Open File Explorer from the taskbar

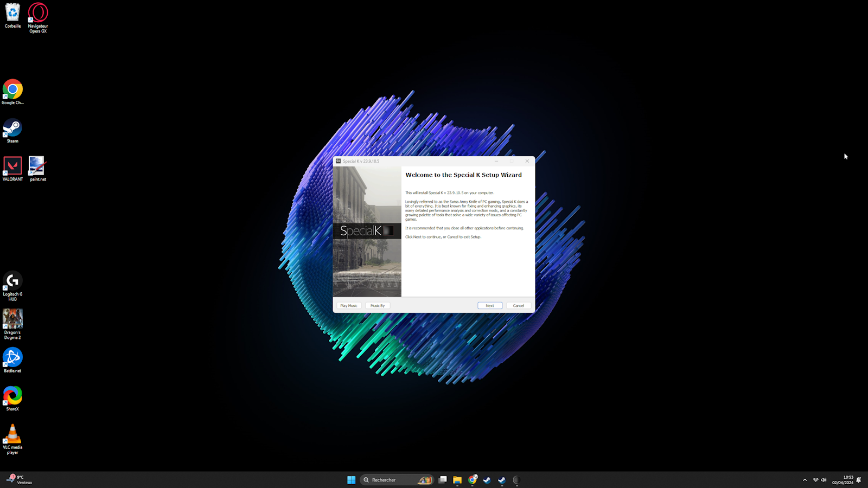(x=457, y=480)
